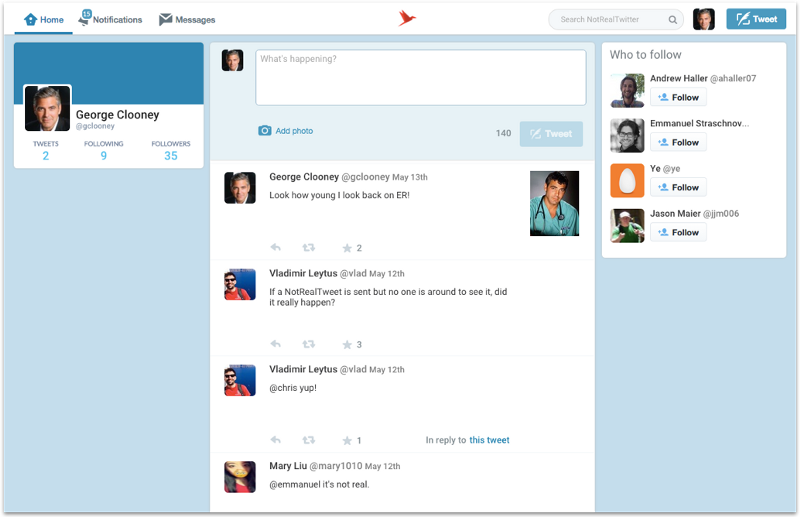Reply to George Clooney's ER tweet

tap(276, 248)
